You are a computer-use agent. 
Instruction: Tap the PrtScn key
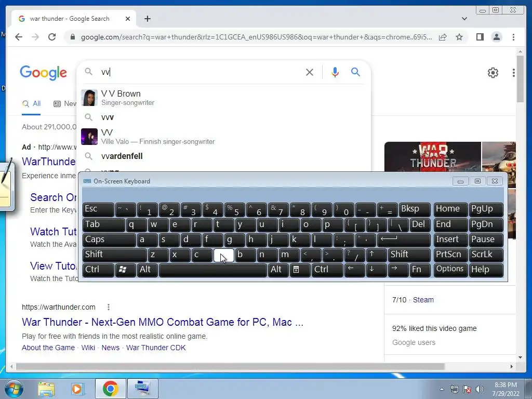pos(450,255)
